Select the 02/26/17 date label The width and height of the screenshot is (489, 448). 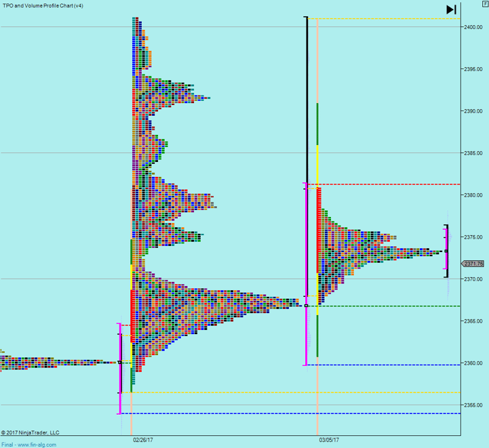(142, 439)
